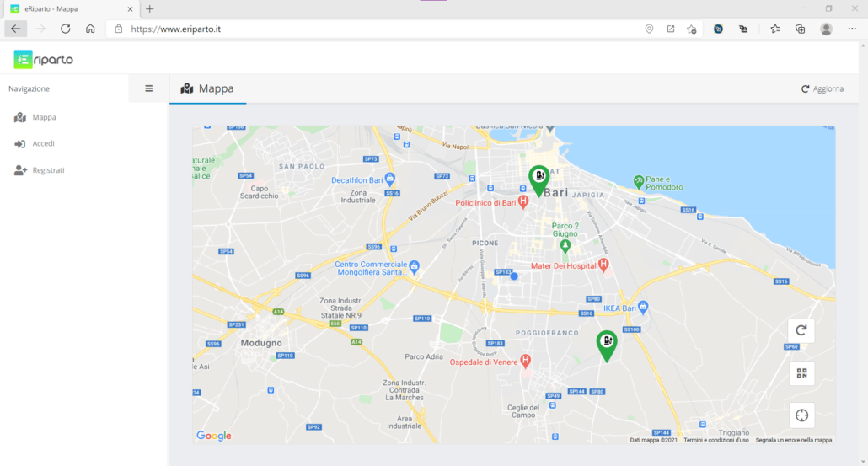Click Segnala un errore nella mappa
This screenshot has width=868, height=466.
pos(793,440)
